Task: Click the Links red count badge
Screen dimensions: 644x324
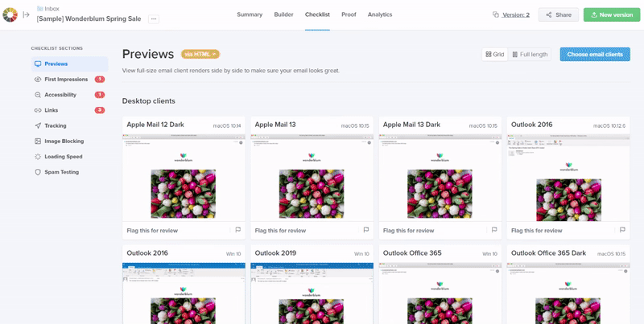Action: (x=100, y=110)
